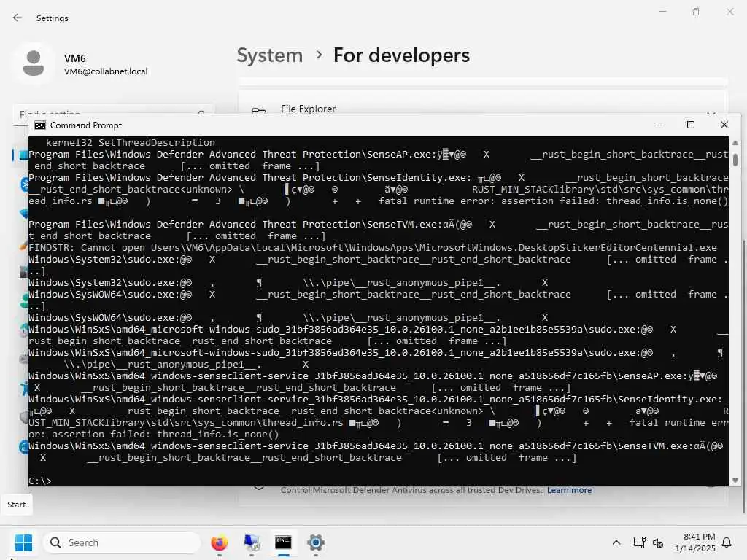The image size is (747, 560).
Task: Click the Command Prompt title bar icon
Action: coord(40,125)
